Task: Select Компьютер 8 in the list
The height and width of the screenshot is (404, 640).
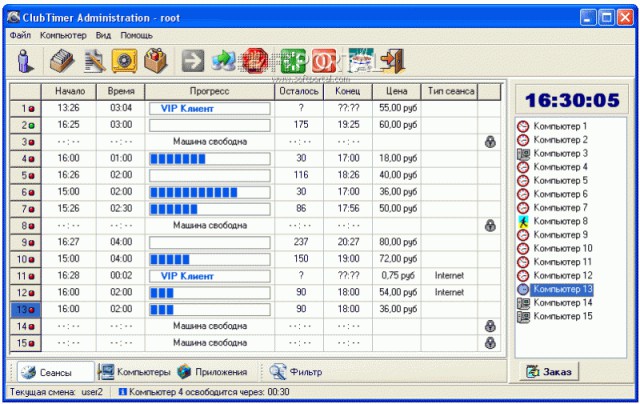Action: (560, 221)
